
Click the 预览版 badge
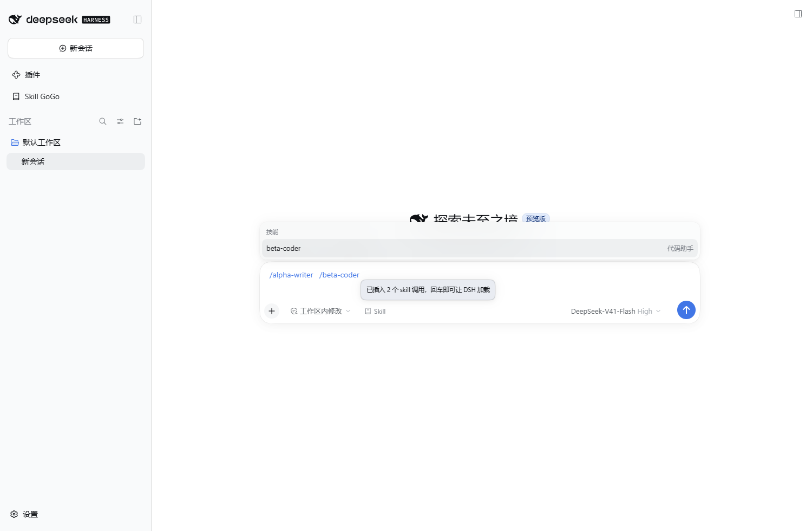pyautogui.click(x=536, y=218)
